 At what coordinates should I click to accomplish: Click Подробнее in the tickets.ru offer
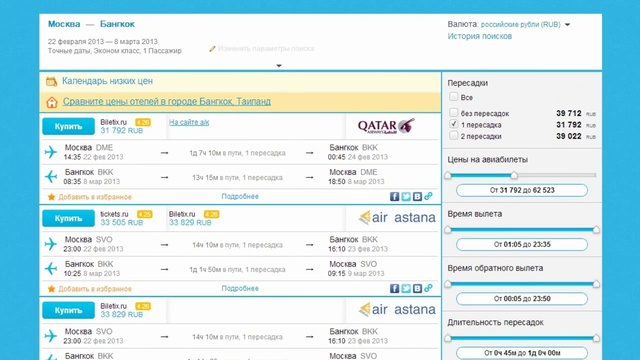pyautogui.click(x=240, y=288)
